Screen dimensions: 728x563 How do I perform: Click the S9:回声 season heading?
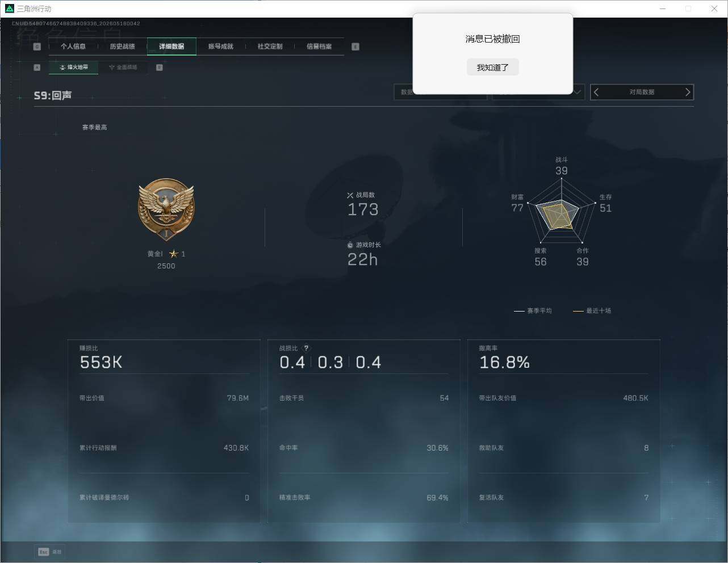(53, 95)
